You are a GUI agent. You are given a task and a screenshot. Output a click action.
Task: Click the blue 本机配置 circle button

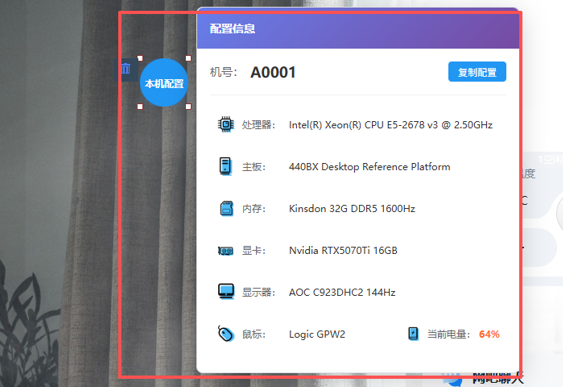(x=164, y=83)
